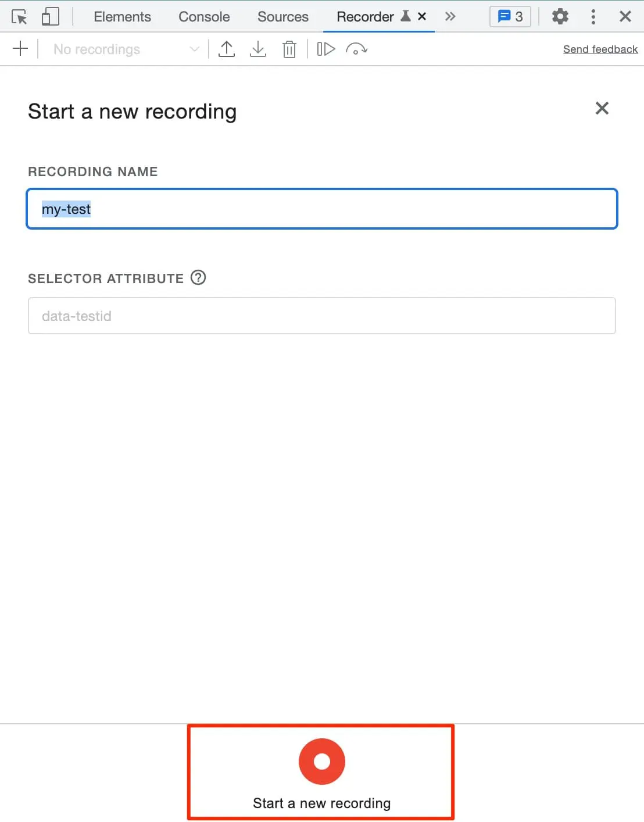Toggle the device toolbar icon
Viewport: 644px width, 822px height.
point(51,17)
